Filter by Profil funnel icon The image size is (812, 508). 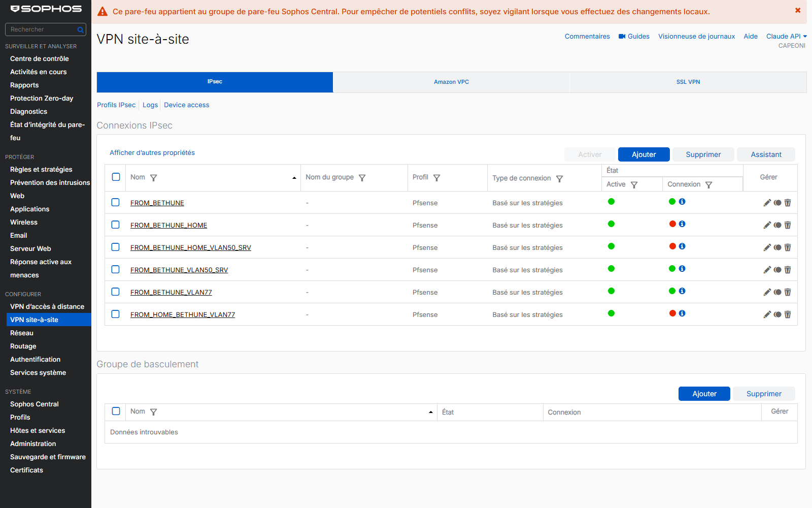click(436, 178)
